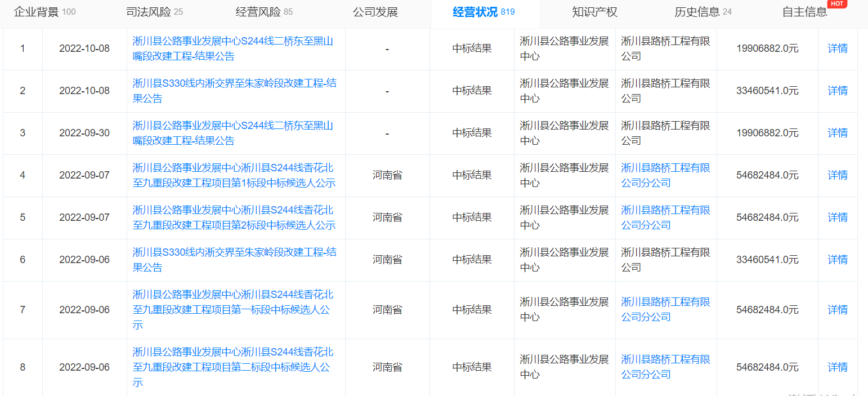Screen dimensions: 868x396
Task: Go to 公司发展 tab
Action: [375, 12]
